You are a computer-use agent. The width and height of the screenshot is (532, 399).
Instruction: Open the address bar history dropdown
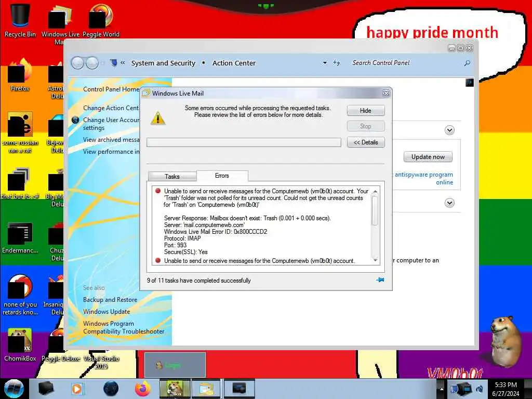(x=325, y=63)
